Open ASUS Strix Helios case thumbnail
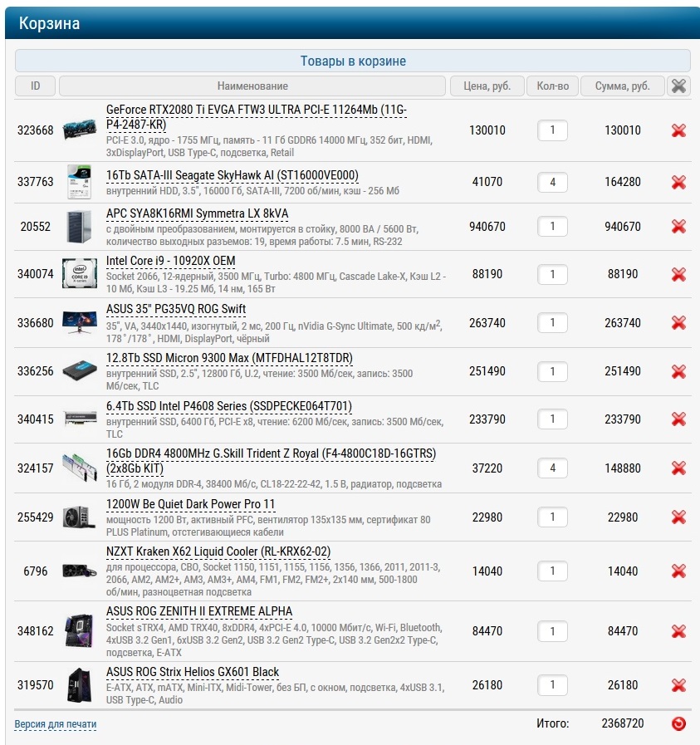 (80, 684)
